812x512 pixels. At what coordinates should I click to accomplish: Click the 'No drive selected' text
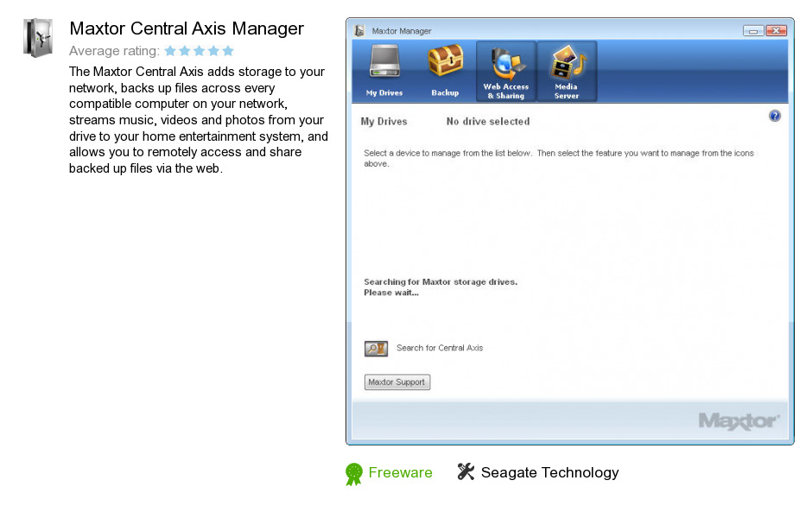(x=488, y=122)
